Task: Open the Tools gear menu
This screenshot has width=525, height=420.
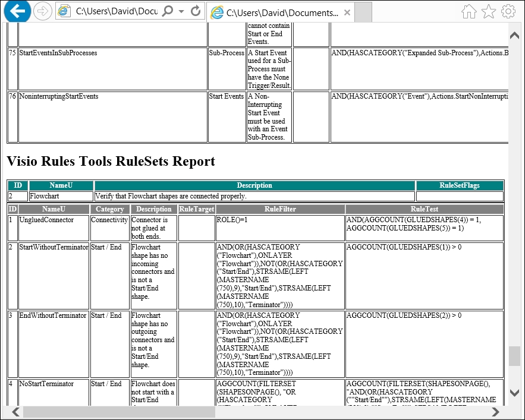Action: coord(508,11)
